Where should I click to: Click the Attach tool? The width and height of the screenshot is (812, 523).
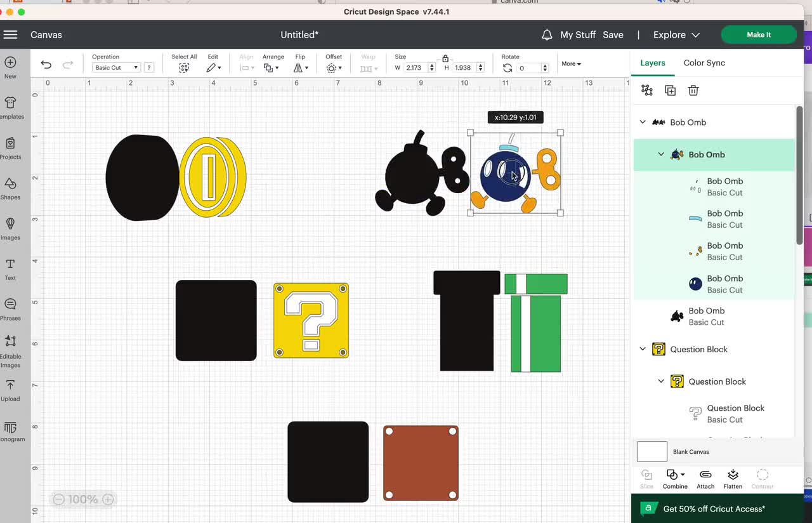click(x=705, y=479)
